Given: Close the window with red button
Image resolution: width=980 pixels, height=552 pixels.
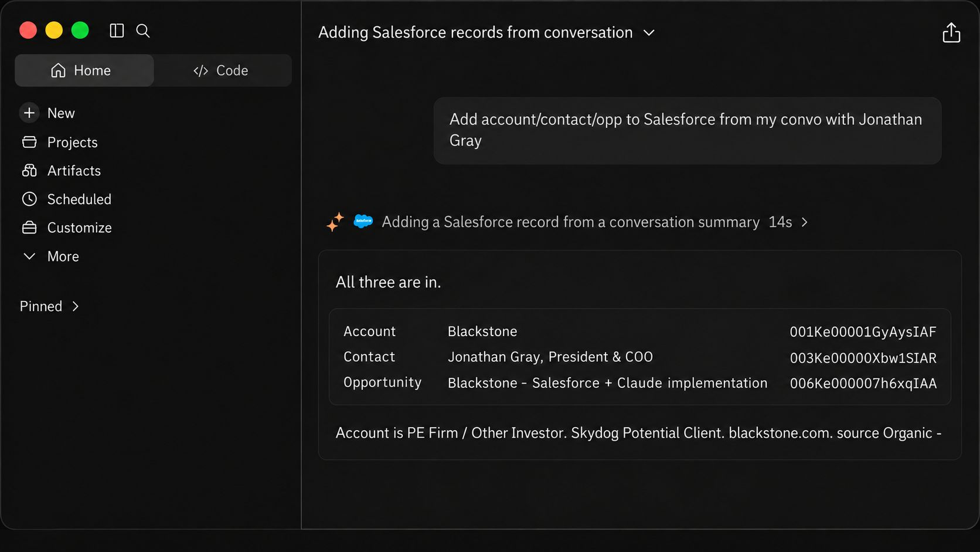Looking at the screenshot, I should click(x=28, y=30).
